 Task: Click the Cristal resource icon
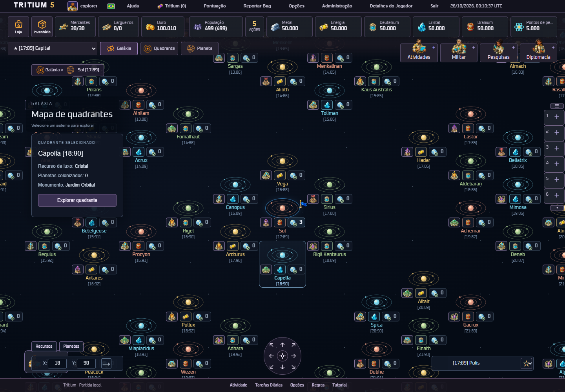pyautogui.click(x=422, y=27)
